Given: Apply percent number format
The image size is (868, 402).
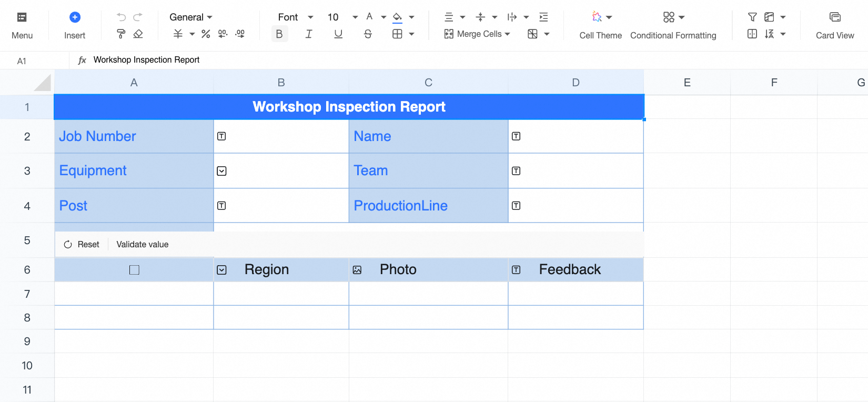Looking at the screenshot, I should coord(206,34).
